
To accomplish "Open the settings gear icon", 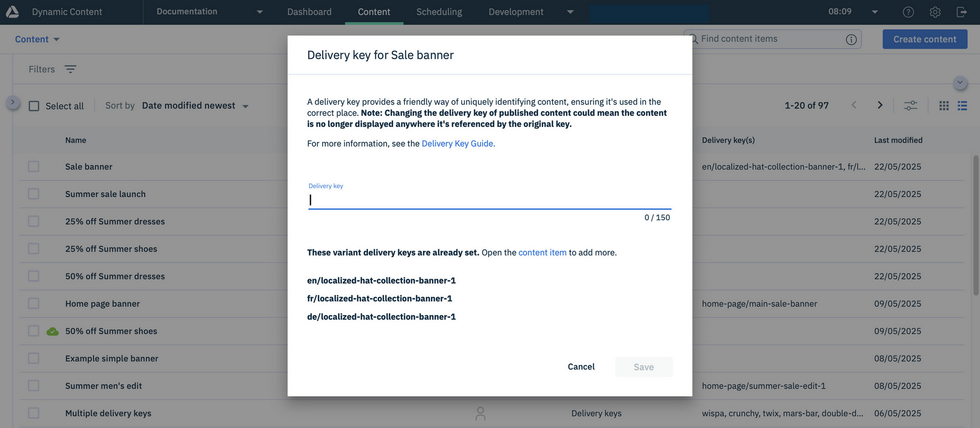I will coord(935,12).
